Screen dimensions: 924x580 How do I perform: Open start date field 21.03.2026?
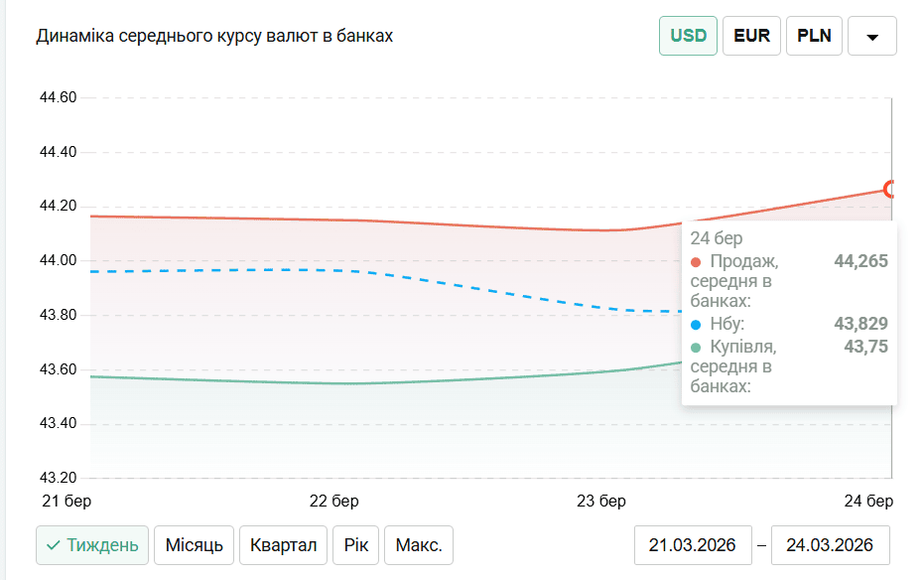[x=692, y=545]
